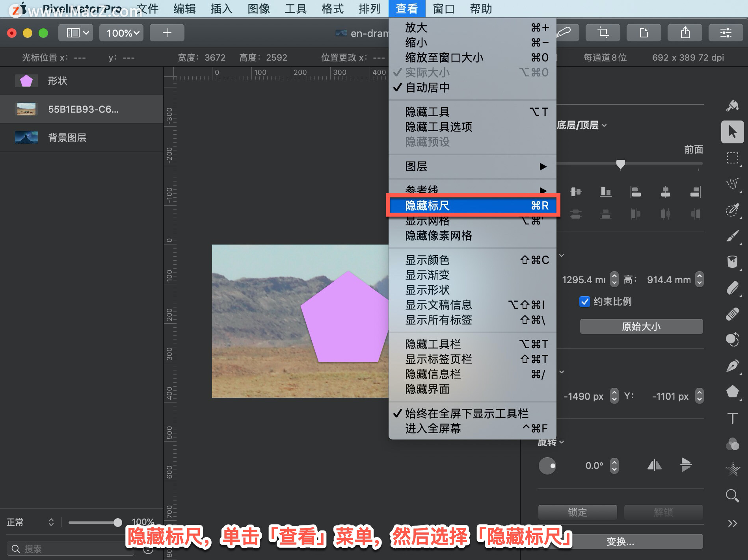The height and width of the screenshot is (560, 748).
Task: Open the 文件 menu
Action: coord(148,9)
